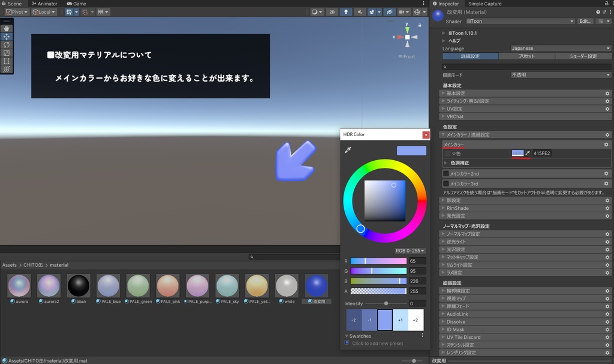
Task: Click the 415FE2 hex color field
Action: pos(542,153)
